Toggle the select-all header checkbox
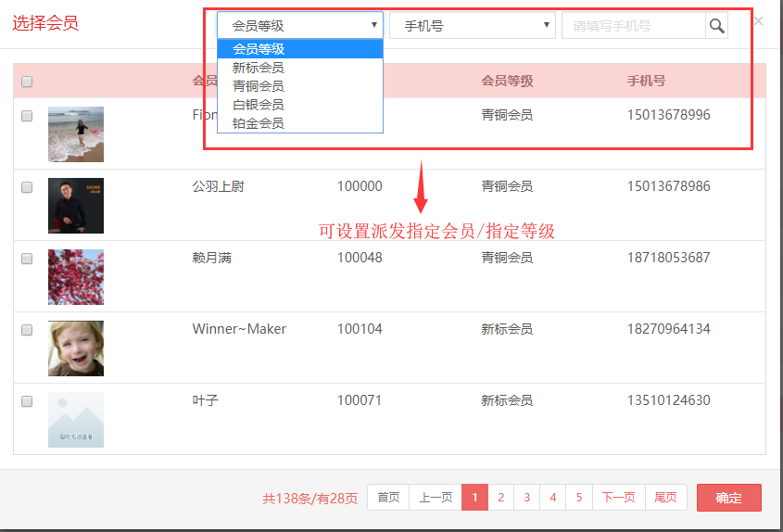This screenshot has width=783, height=532. tap(27, 82)
